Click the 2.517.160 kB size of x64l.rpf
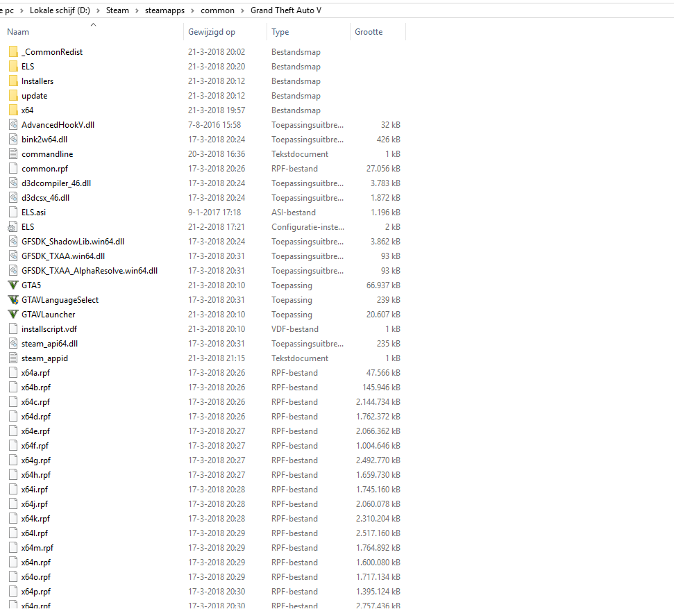The image size is (674, 616). [x=378, y=533]
